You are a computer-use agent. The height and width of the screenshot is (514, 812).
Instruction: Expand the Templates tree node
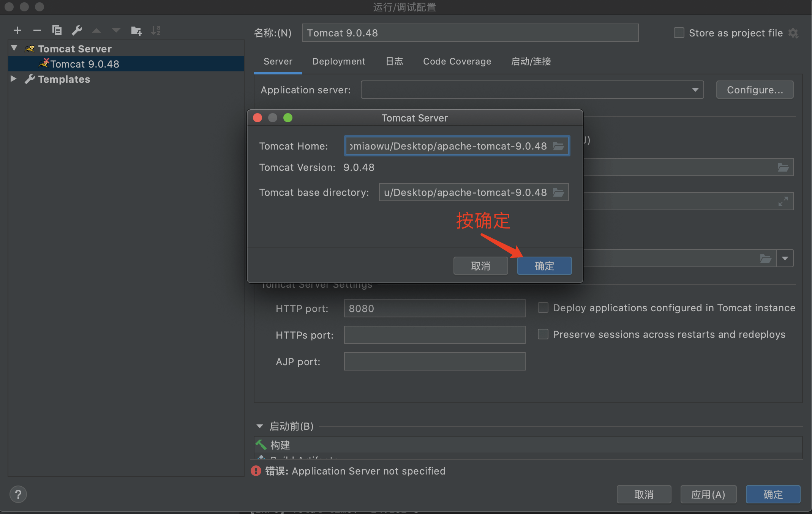coord(14,79)
